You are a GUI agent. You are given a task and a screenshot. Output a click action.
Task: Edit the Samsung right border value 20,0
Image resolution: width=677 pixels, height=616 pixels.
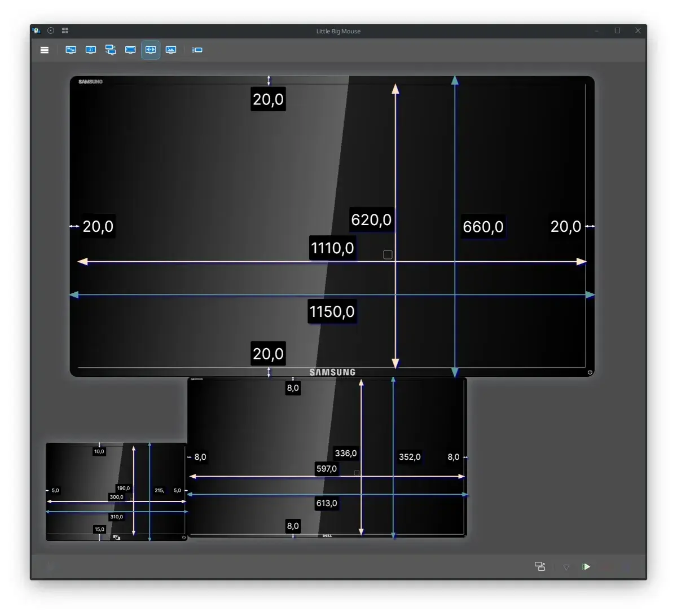point(566,226)
